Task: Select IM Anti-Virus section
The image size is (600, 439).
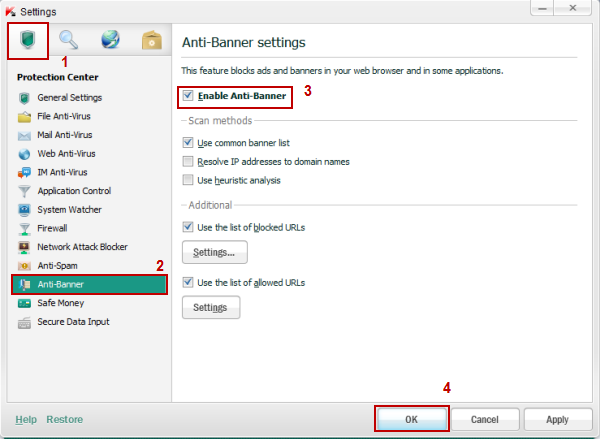Action: click(x=62, y=173)
